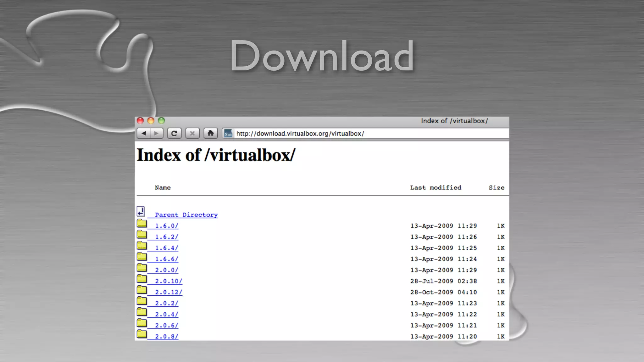Click the stop loading X button

tap(192, 133)
